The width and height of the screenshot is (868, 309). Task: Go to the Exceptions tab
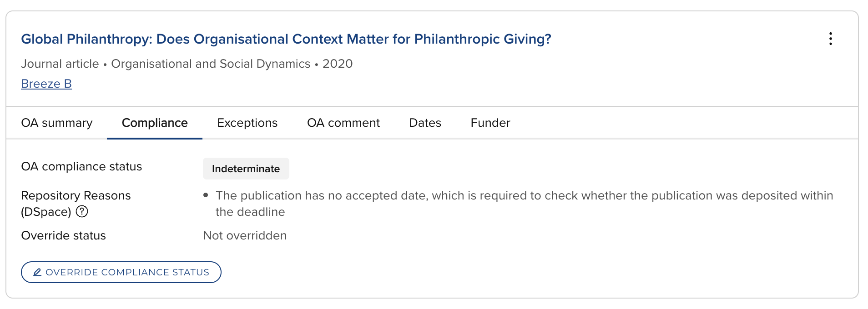pyautogui.click(x=247, y=123)
